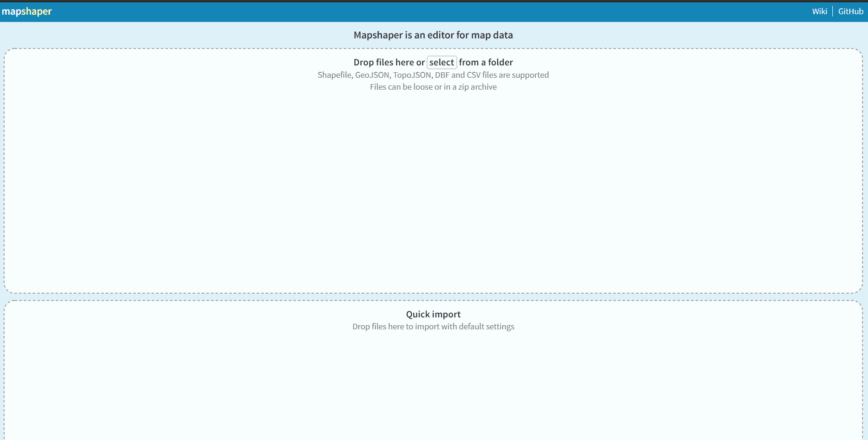Click 'Drop files here to import' text
Viewport: 868px width, 440px height.
point(433,327)
